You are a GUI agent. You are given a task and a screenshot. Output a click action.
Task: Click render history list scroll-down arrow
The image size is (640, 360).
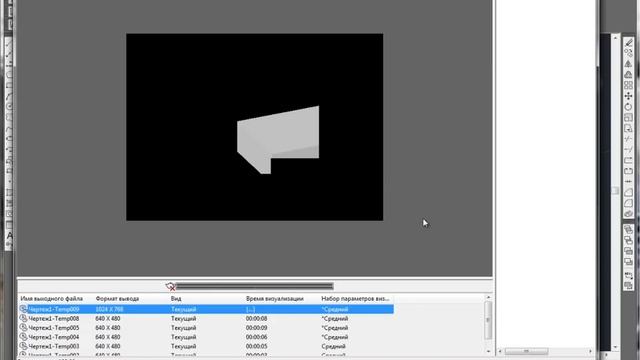pos(489,351)
